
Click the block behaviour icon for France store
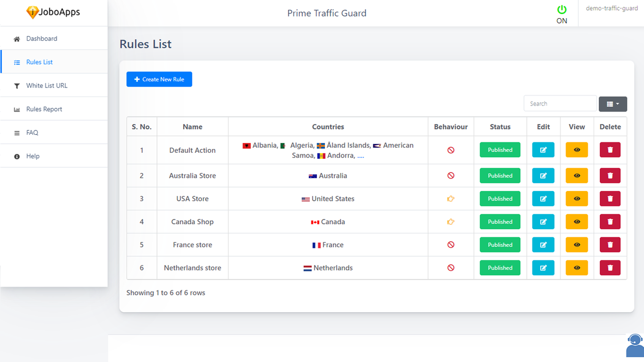tap(451, 245)
